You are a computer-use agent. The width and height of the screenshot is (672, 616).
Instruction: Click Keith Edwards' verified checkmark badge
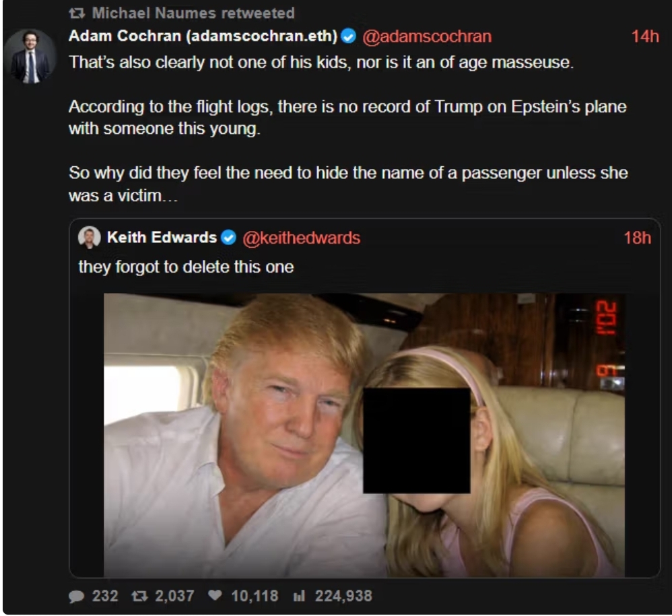click(228, 238)
